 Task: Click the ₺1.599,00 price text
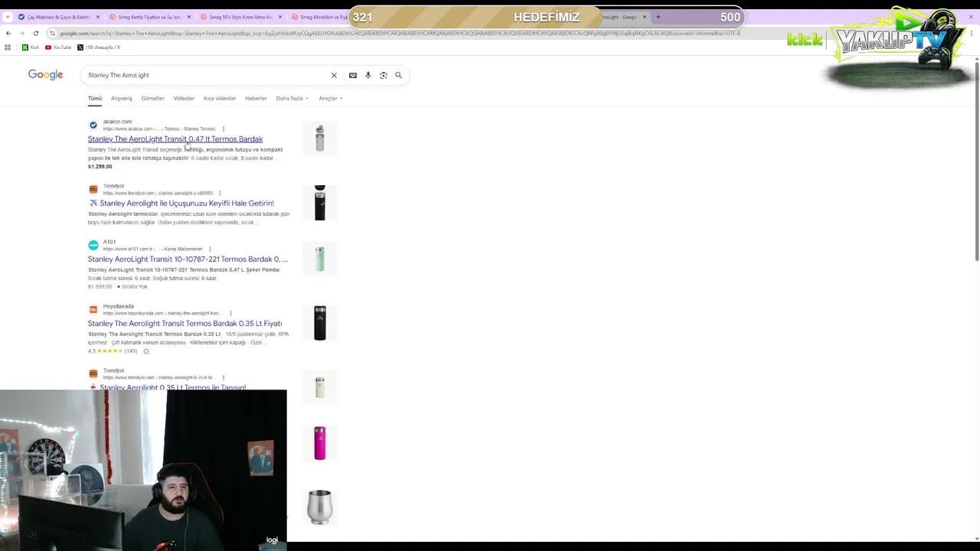coord(100,287)
